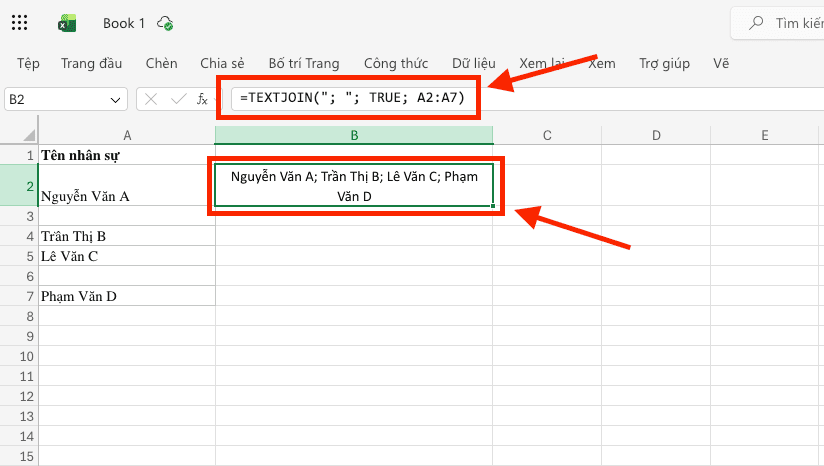This screenshot has height=466, width=824.
Task: Click cell containing Lê Văn C
Action: pyautogui.click(x=127, y=256)
